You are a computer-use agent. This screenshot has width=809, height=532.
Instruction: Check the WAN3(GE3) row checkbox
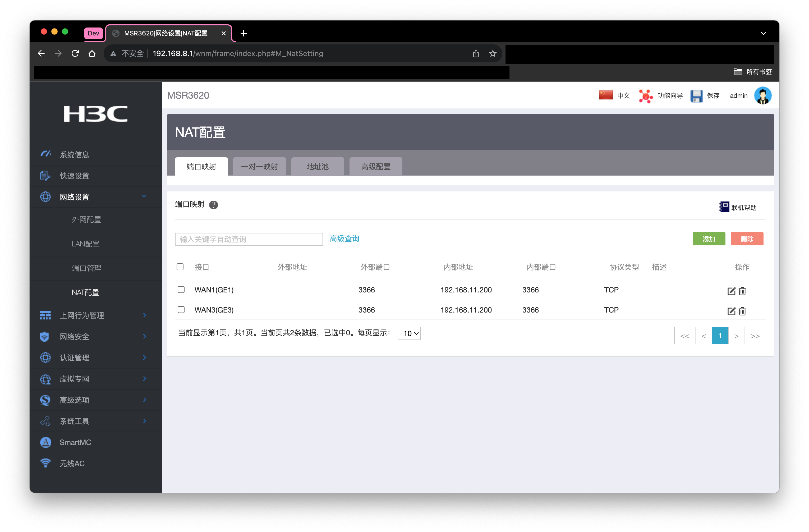coord(181,310)
